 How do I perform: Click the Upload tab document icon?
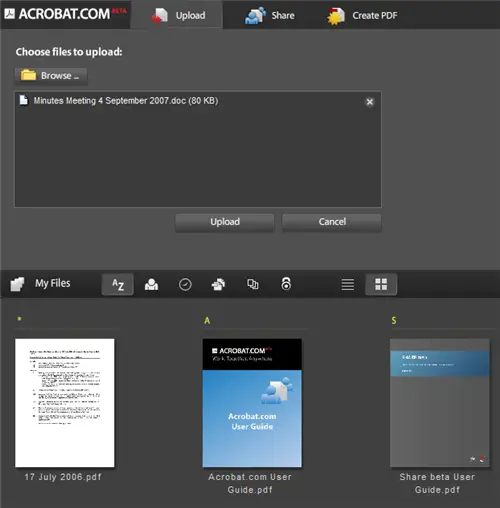(160, 15)
